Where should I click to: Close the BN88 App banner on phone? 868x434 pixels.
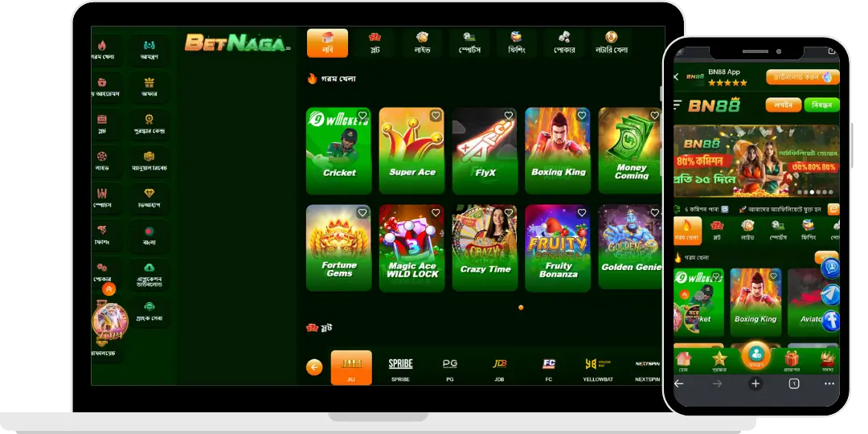click(676, 76)
